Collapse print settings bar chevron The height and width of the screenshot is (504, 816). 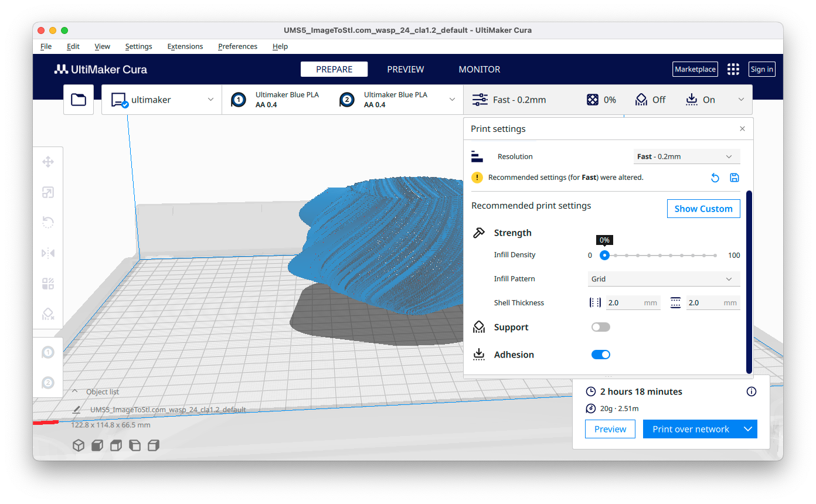[x=741, y=100]
